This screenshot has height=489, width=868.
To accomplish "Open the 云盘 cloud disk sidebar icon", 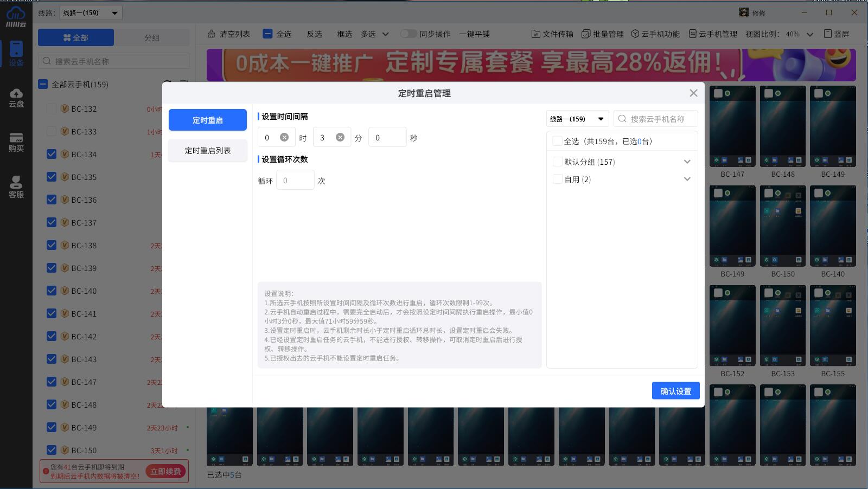I will (16, 98).
